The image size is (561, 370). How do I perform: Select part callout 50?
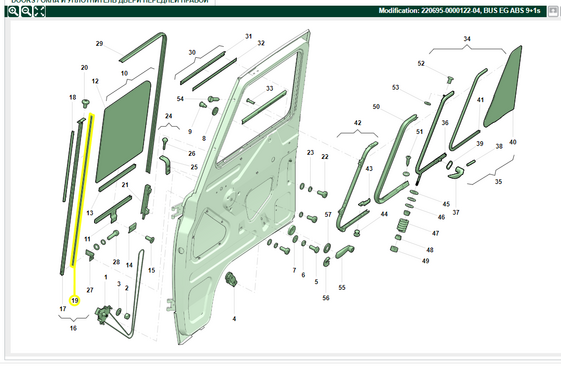click(376, 107)
